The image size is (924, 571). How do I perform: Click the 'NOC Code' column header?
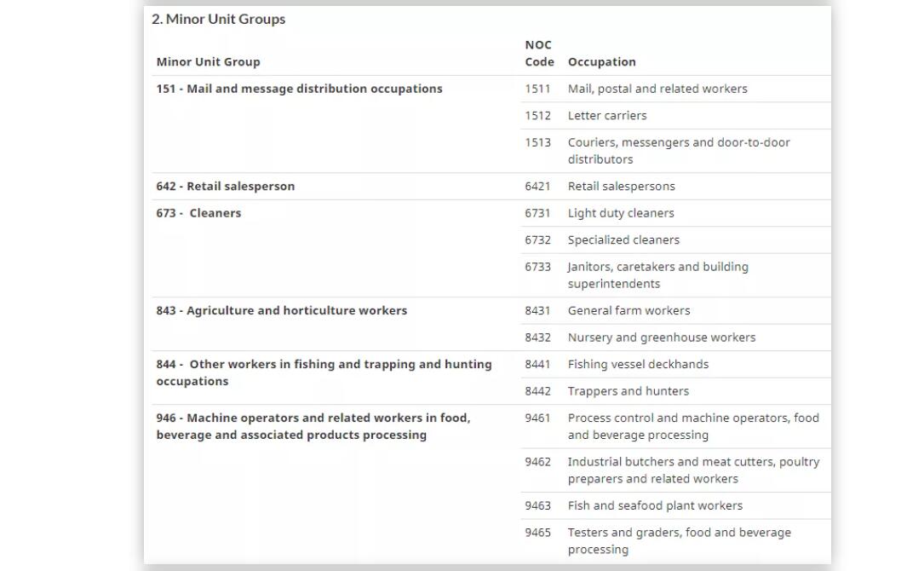tap(539, 53)
